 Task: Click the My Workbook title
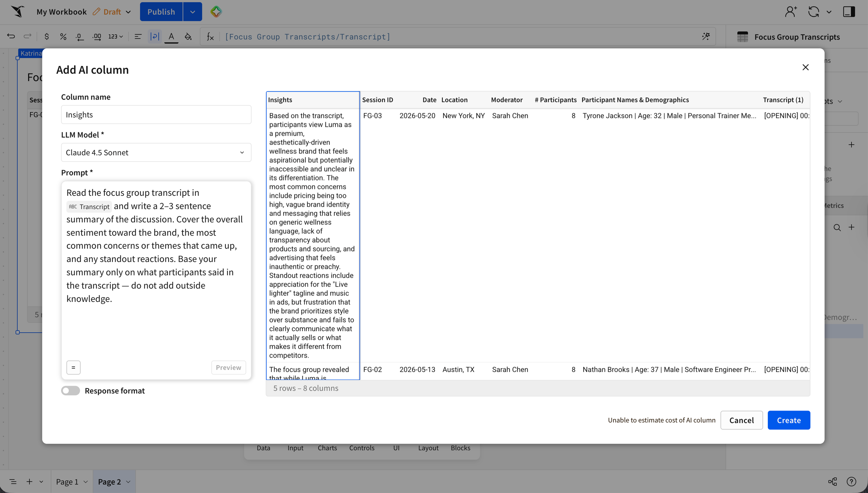[x=62, y=12]
